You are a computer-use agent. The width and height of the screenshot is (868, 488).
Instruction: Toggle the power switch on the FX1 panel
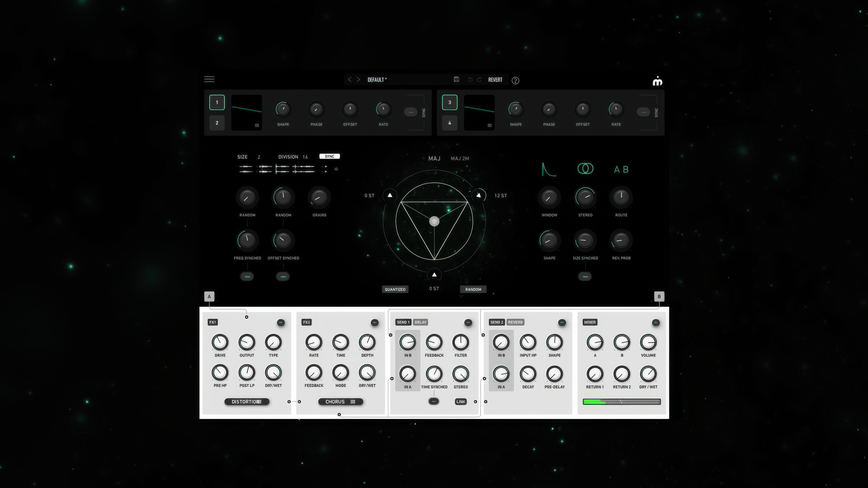[x=281, y=323]
